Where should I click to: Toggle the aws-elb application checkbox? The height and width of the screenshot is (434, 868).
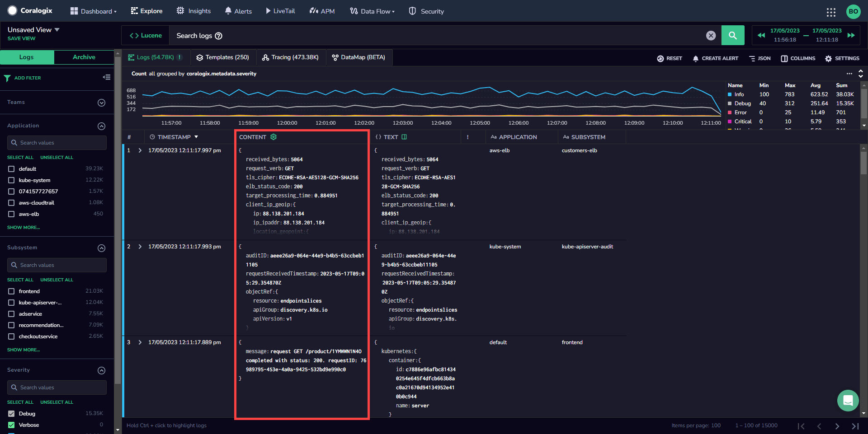pos(11,214)
